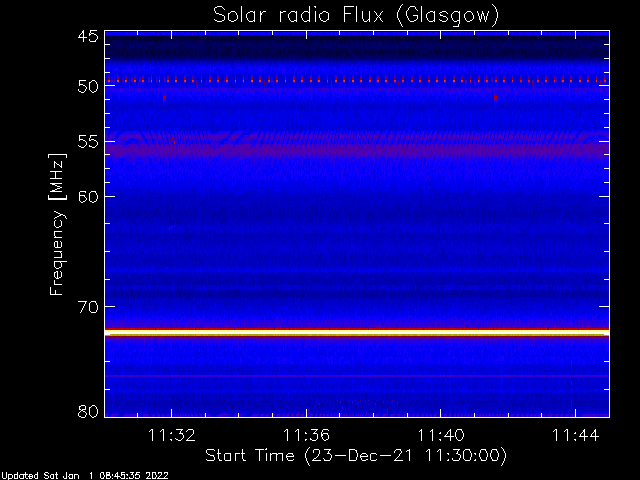The image size is (640, 480).
Task: Click the 11:36 time tick label
Action: point(306,435)
